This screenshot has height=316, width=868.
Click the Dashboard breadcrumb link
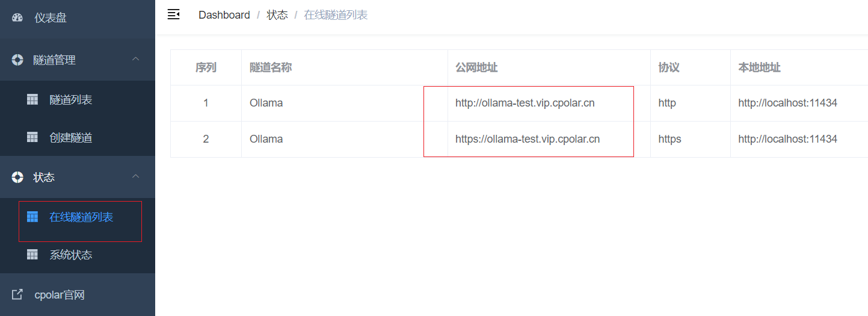tap(224, 15)
